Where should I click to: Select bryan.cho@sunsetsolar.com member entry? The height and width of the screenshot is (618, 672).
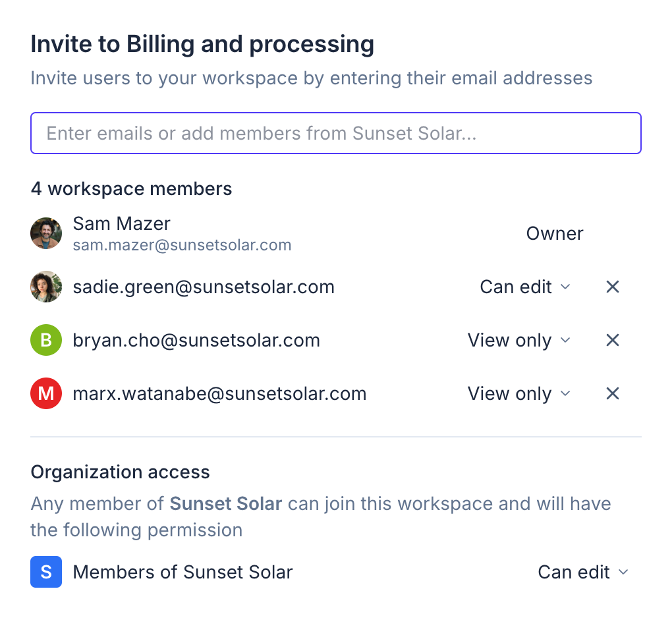196,341
